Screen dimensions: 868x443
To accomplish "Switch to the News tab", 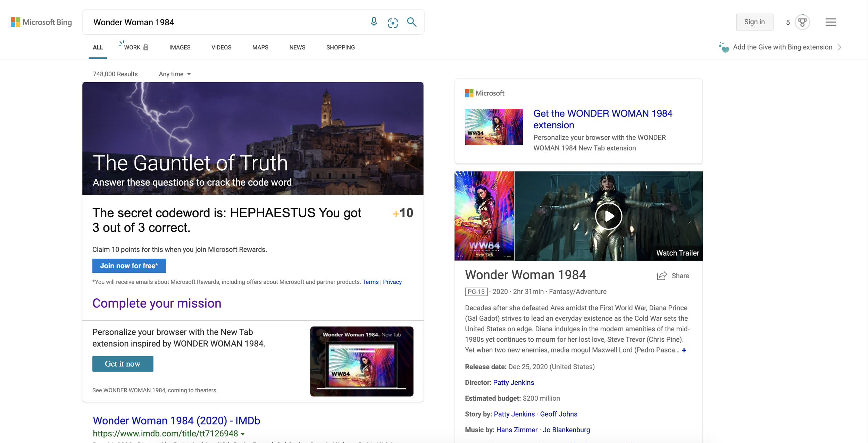I will [297, 48].
